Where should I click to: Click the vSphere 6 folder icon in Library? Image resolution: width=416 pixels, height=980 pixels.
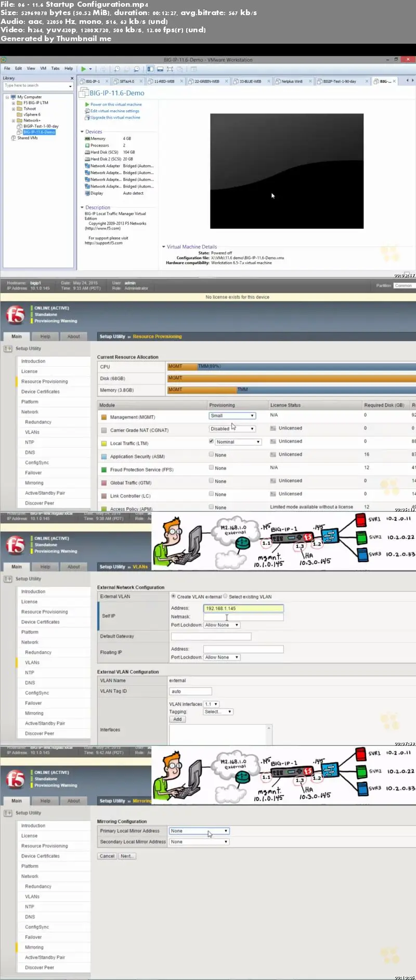pyautogui.click(x=19, y=114)
